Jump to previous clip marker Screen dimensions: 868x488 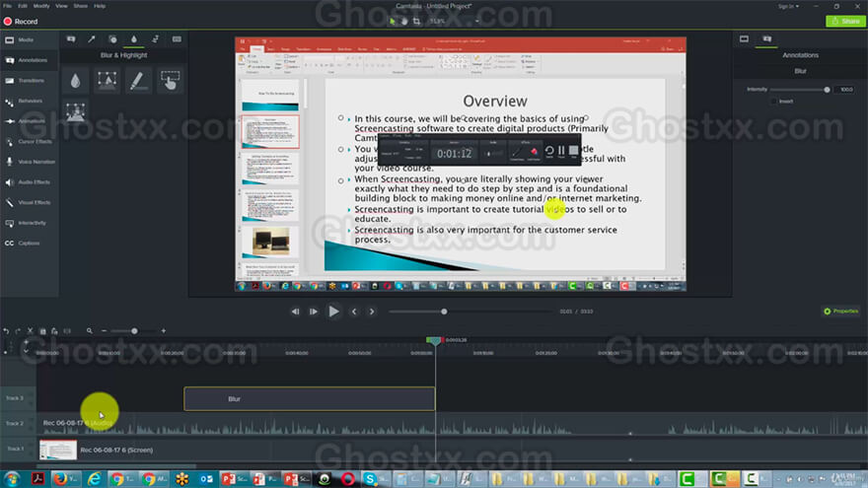[x=354, y=312]
